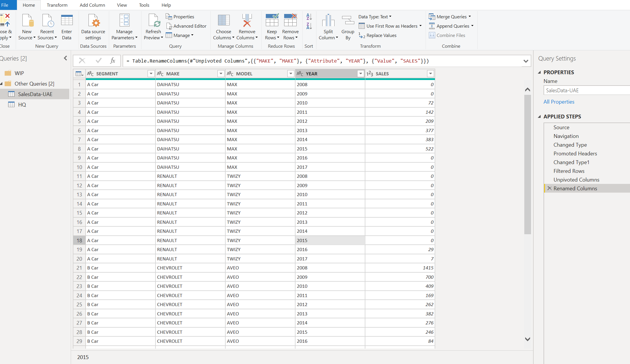Open Data source settings
Viewport: 630px width, 364px height.
[93, 27]
